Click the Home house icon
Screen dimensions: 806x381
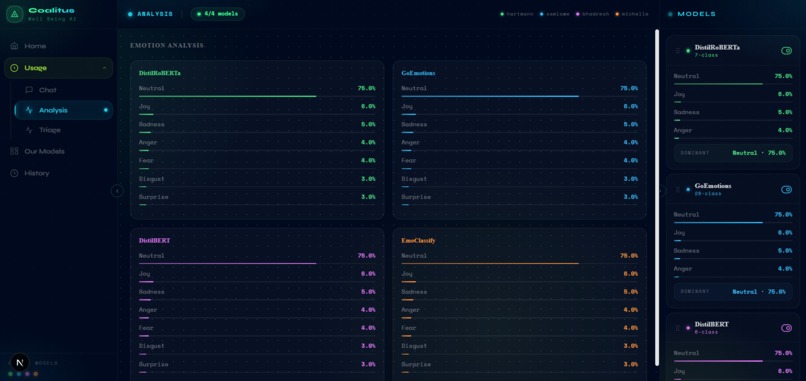(x=14, y=46)
